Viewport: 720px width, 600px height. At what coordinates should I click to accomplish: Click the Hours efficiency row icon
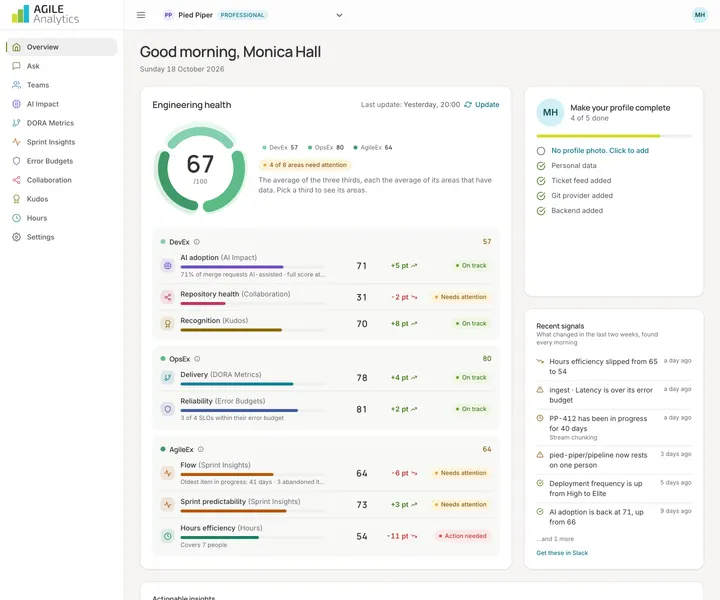point(168,536)
